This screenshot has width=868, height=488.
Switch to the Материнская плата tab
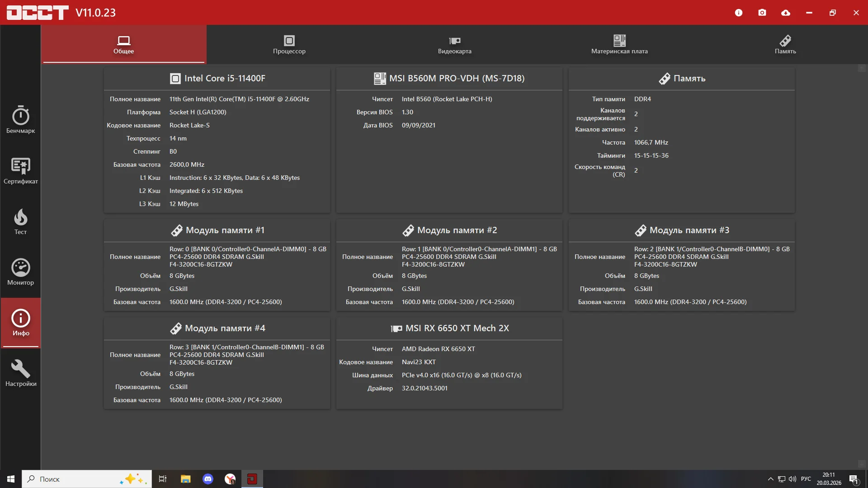[x=619, y=44]
